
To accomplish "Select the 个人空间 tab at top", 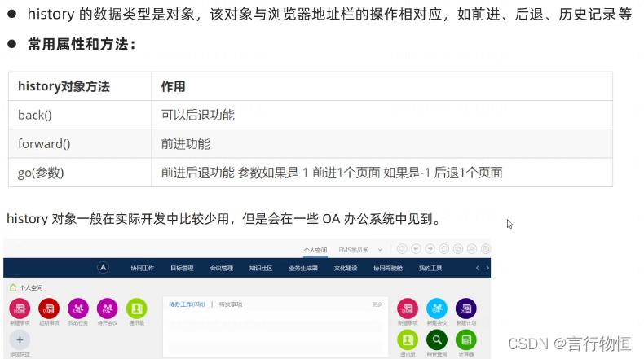I will click(x=315, y=250).
